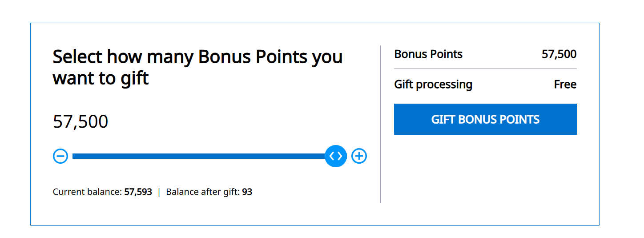Click the 'Current balance:' label
The image size is (644, 238).
click(x=87, y=192)
